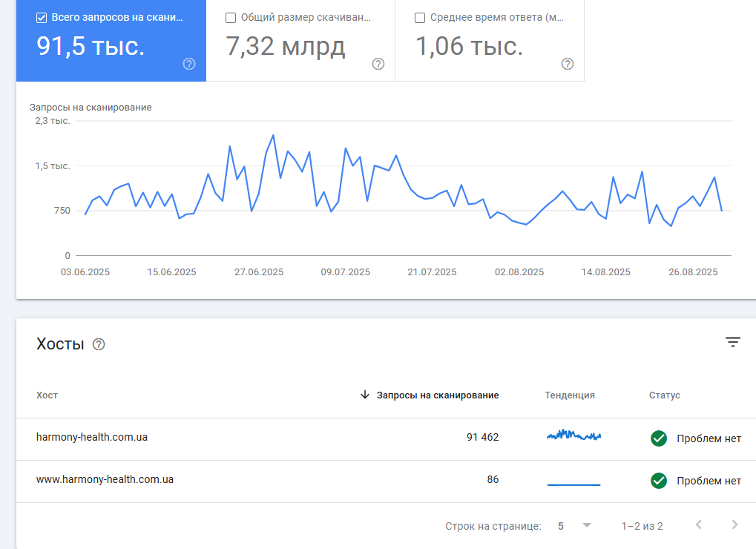This screenshot has height=549, width=756.
Task: Open help icon on average response time card
Action: 568,64
